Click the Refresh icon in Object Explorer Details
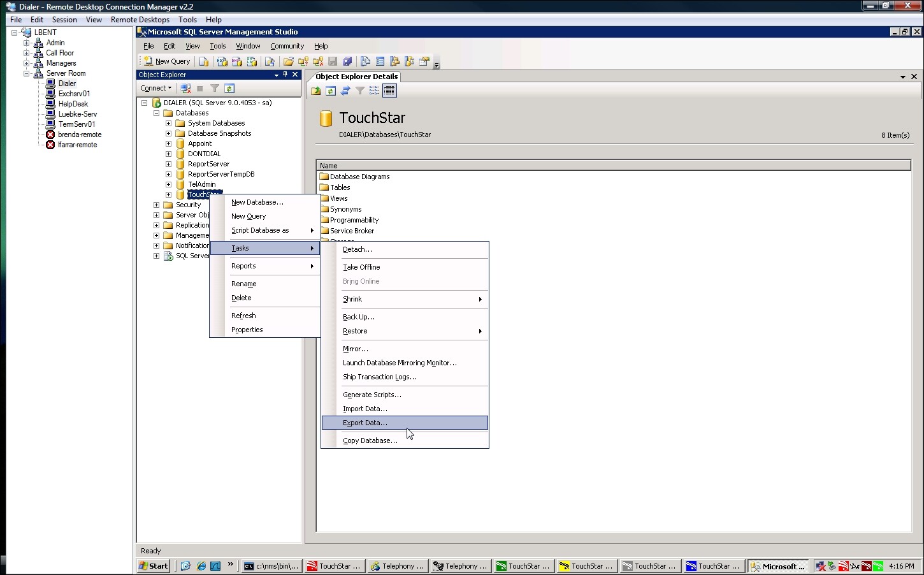Image resolution: width=924 pixels, height=575 pixels. coord(331,91)
